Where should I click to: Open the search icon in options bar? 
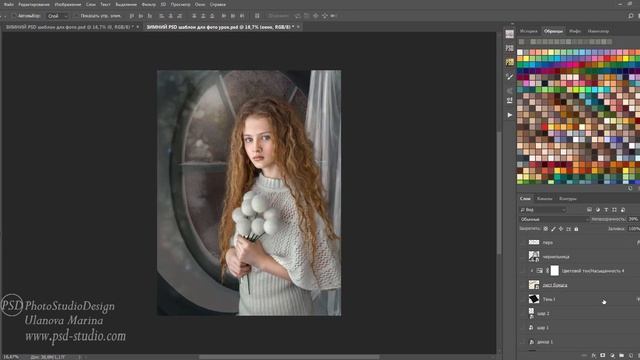[x=631, y=16]
